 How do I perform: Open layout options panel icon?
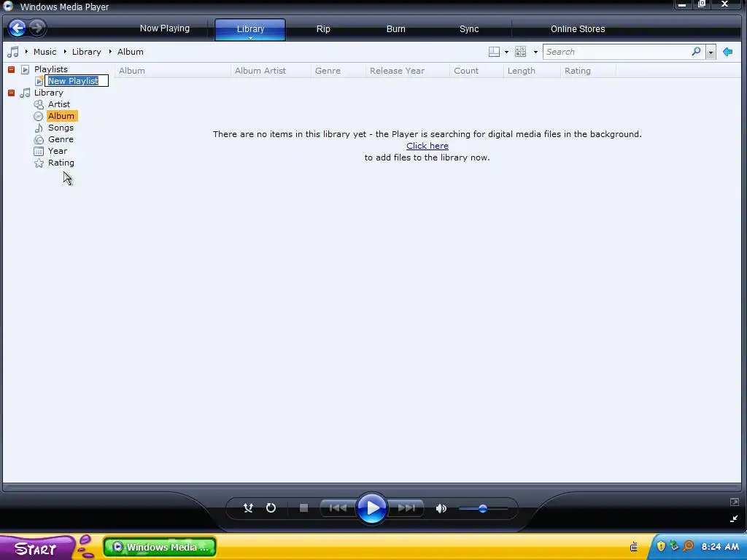pyautogui.click(x=494, y=52)
